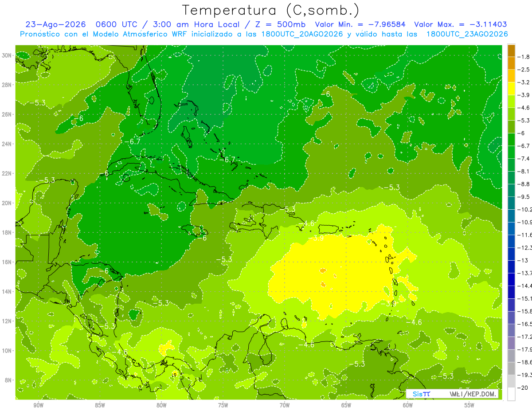Viewport: 532px width, 411px height.
Task: Click the '70W' longitude axis label
Action: point(285,405)
